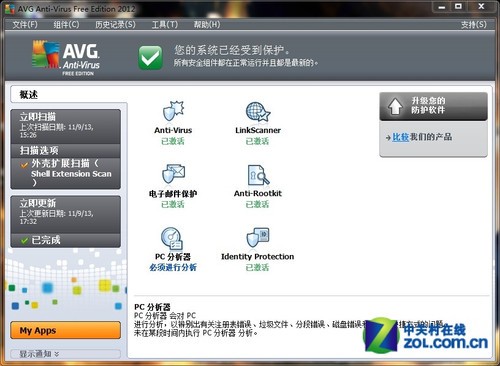The width and height of the screenshot is (500, 366).
Task: Open the 支持(S) menu
Action: point(474,24)
